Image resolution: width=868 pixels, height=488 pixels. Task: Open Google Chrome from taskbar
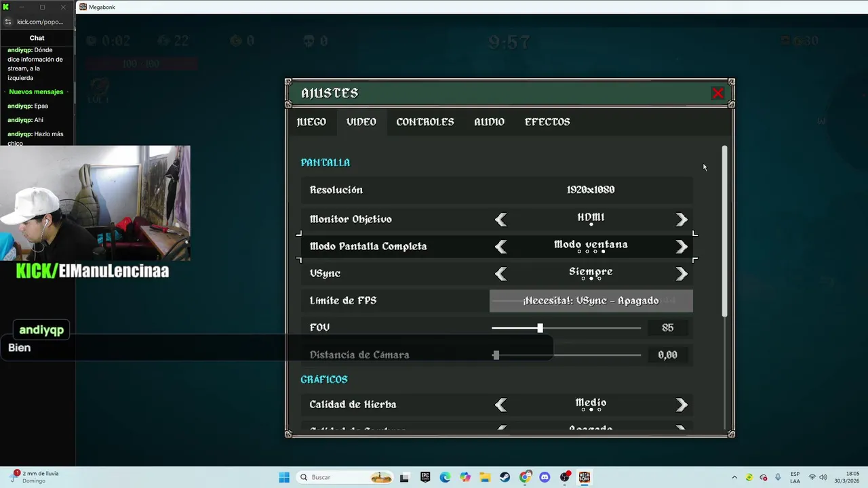tap(526, 477)
